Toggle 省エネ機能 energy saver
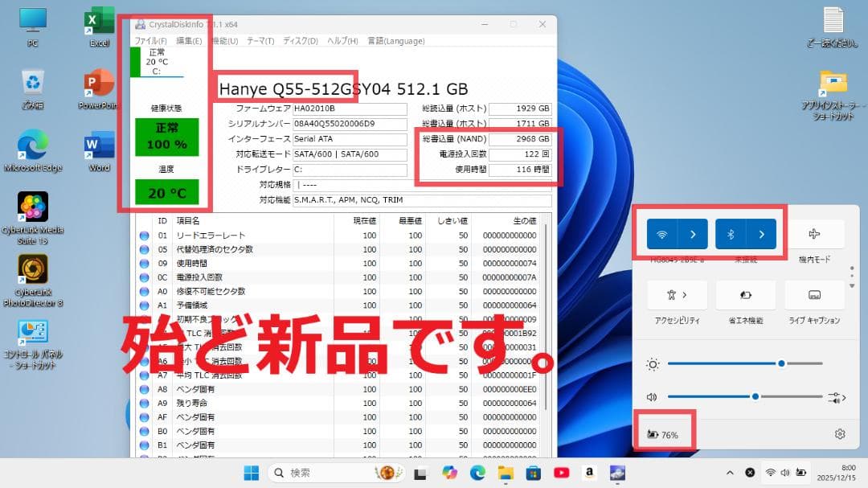The image size is (868, 488). pyautogui.click(x=746, y=295)
